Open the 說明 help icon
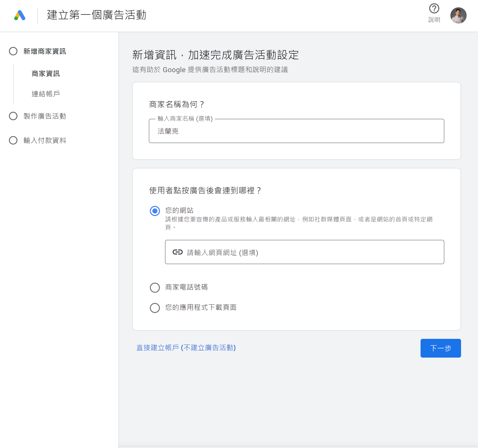478x448 pixels. [434, 9]
